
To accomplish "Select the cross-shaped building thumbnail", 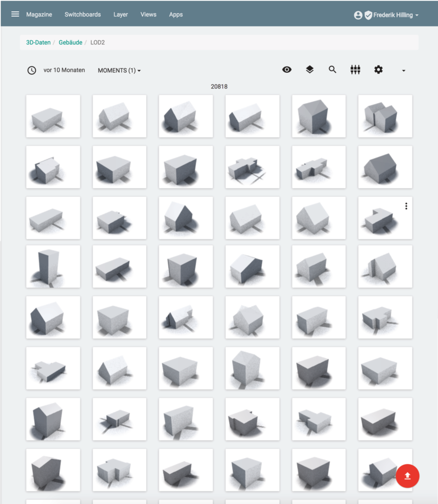I will (x=252, y=167).
